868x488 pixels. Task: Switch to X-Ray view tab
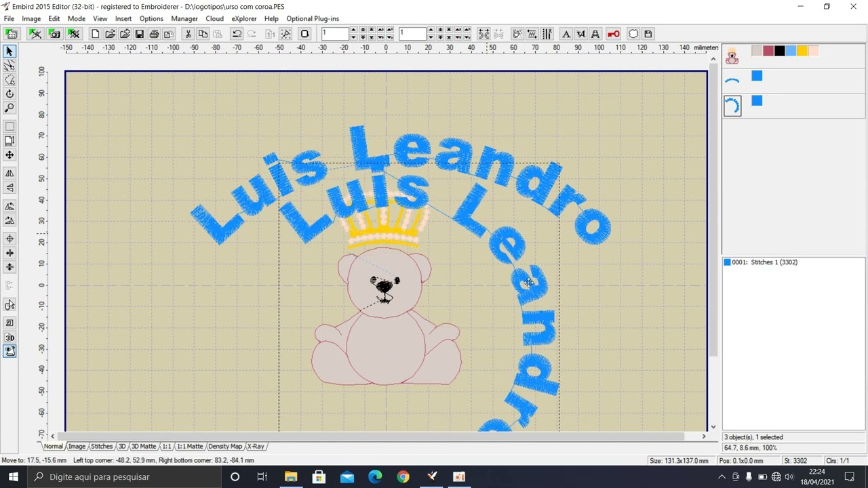click(256, 446)
